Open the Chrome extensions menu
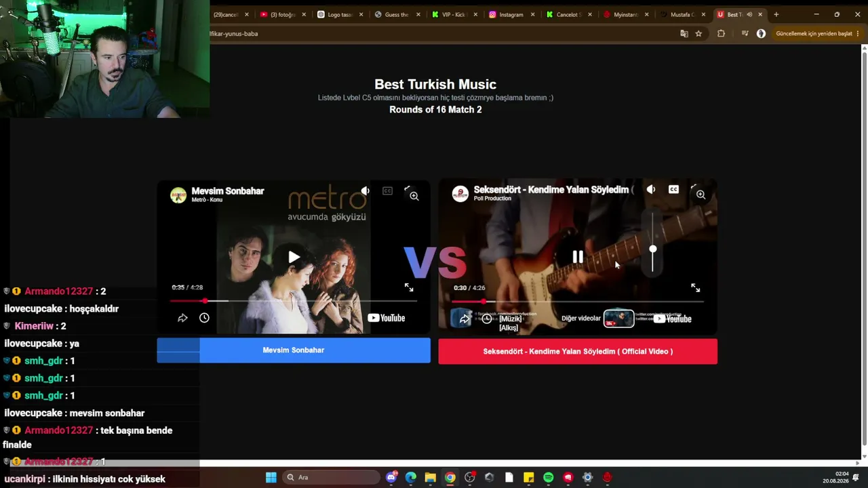 pyautogui.click(x=721, y=33)
